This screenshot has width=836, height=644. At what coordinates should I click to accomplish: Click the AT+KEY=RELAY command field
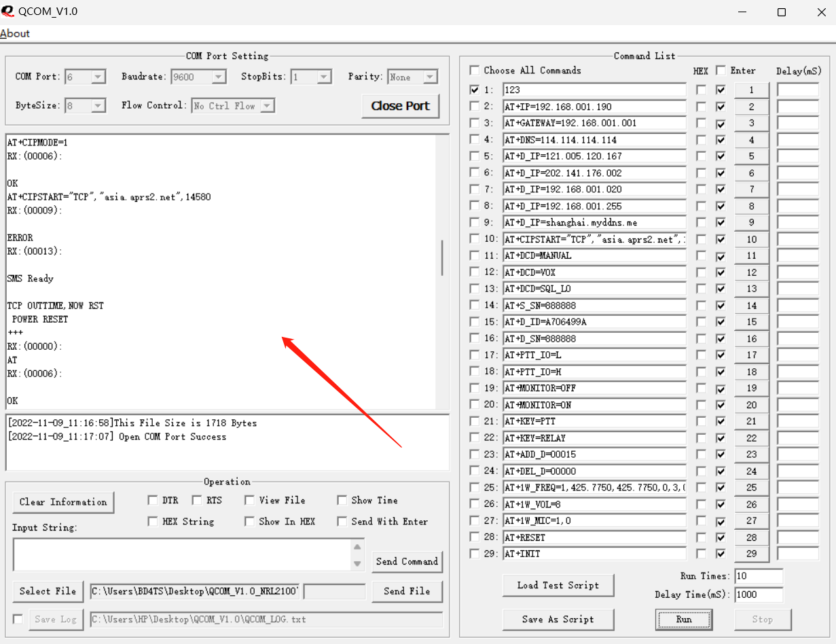[594, 438]
